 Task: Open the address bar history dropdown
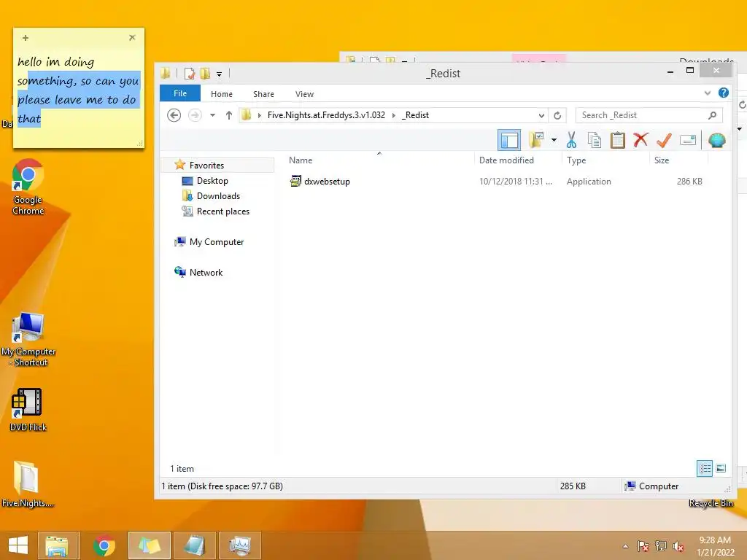[x=541, y=115]
